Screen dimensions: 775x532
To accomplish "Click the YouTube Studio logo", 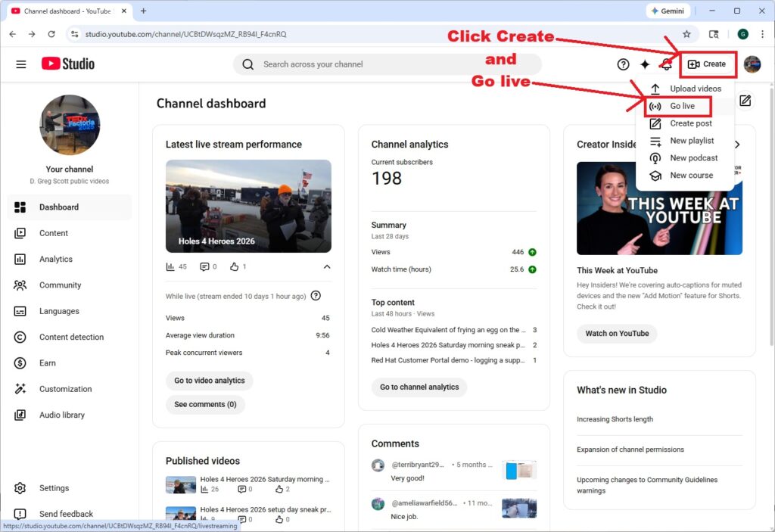I will 67,64.
